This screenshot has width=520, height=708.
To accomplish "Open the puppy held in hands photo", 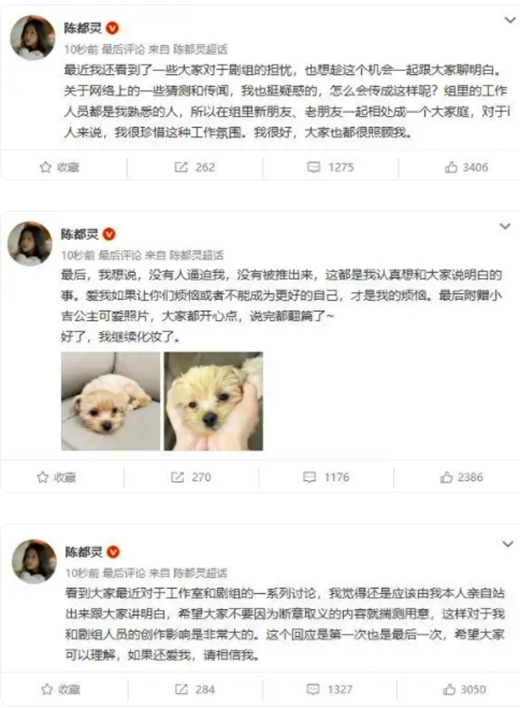I will pos(213,401).
